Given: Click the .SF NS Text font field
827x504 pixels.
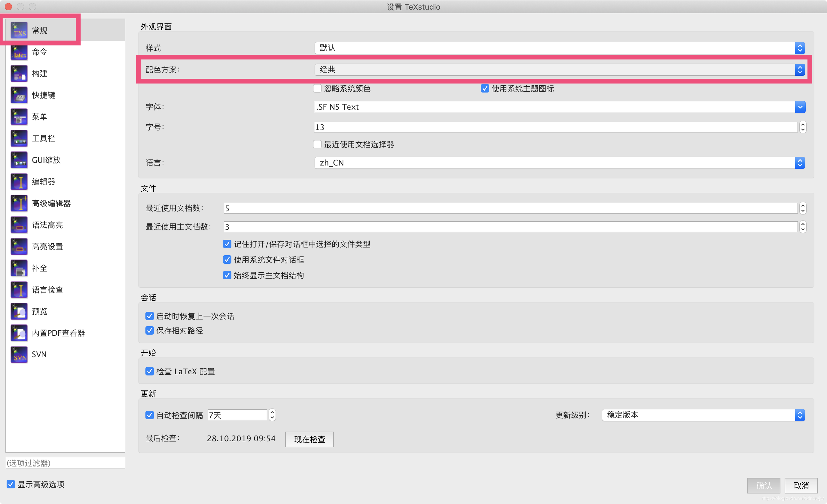Looking at the screenshot, I should pyautogui.click(x=554, y=107).
